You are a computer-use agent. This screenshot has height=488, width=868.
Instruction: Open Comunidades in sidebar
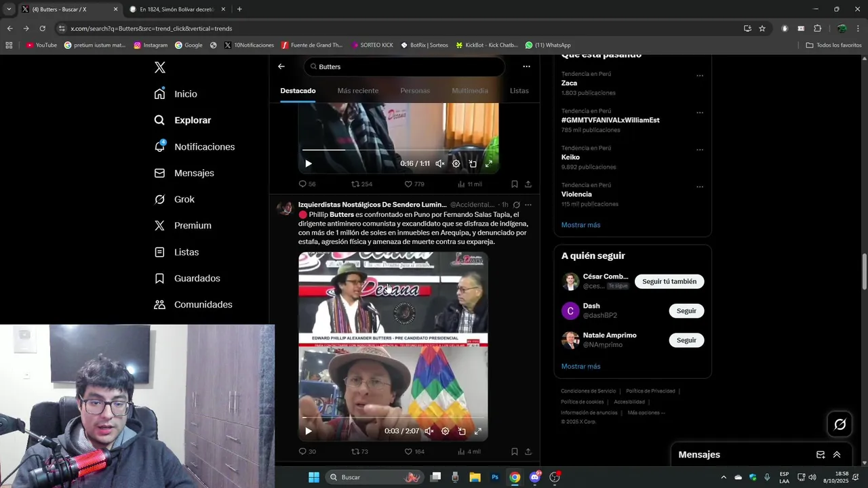tap(193, 305)
